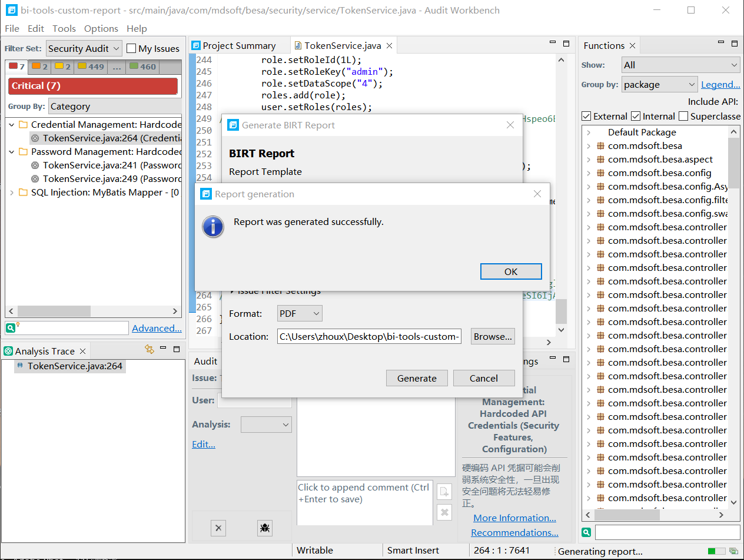
Task: Open the Advanced... search link
Action: point(157,329)
